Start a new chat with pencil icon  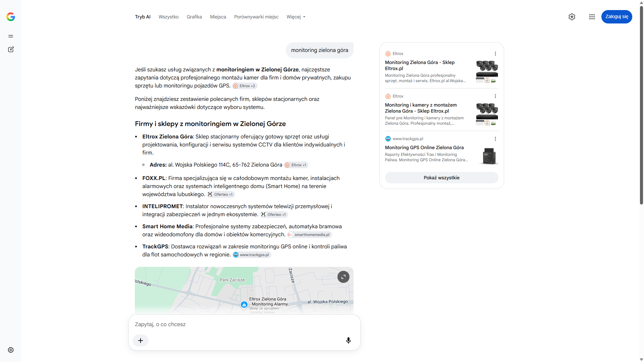pos(11,49)
